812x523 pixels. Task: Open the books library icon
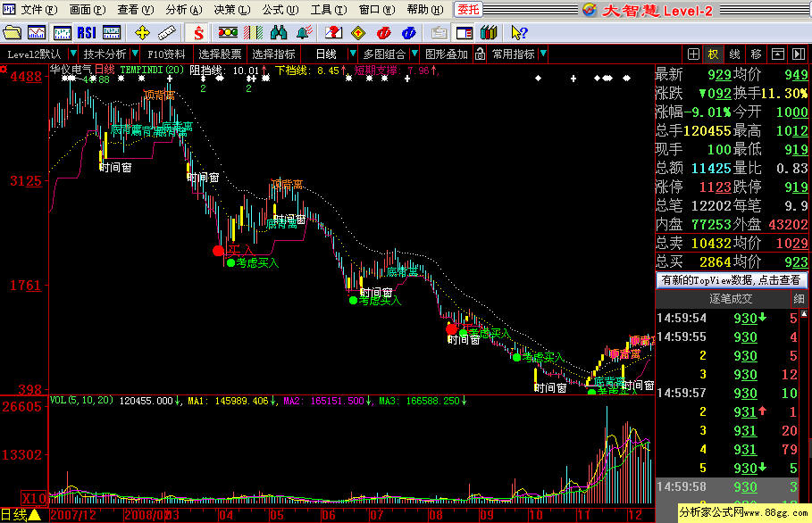489,33
